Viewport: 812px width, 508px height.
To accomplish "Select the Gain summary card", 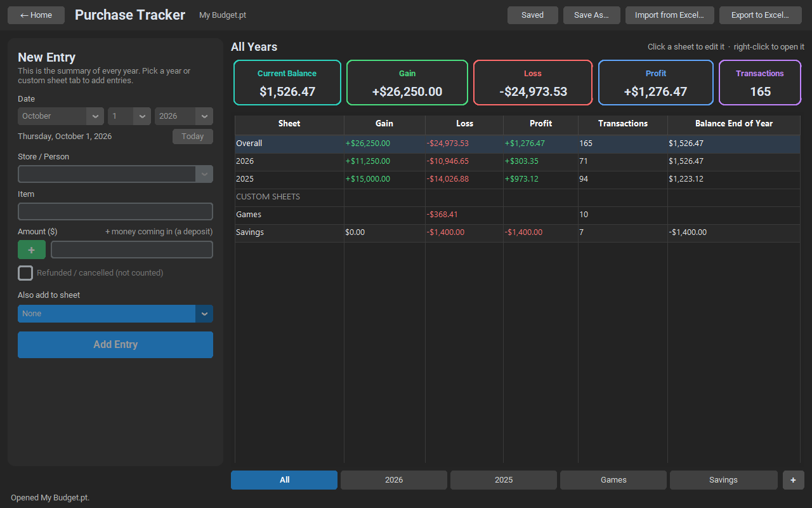I will (407, 83).
